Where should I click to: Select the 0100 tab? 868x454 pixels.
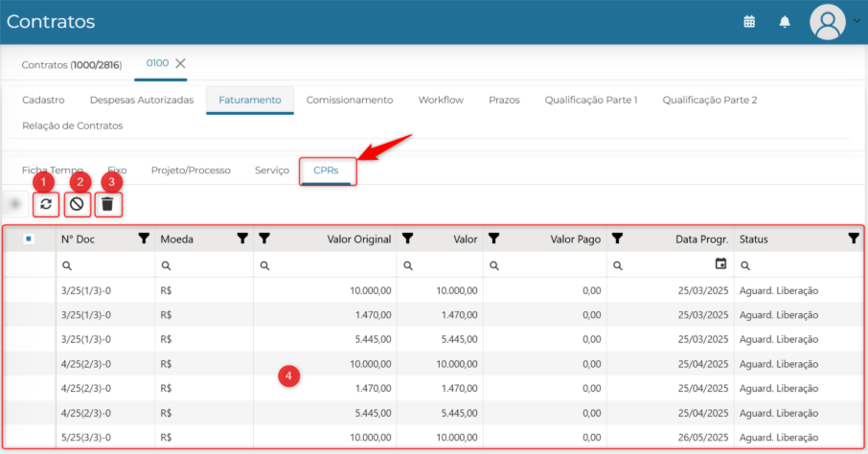point(157,63)
